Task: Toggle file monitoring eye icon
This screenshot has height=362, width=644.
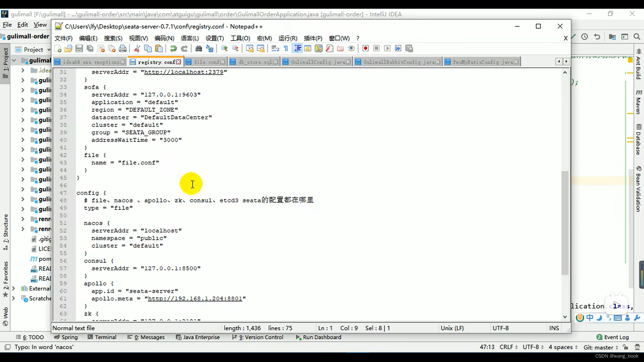Action: [x=351, y=49]
